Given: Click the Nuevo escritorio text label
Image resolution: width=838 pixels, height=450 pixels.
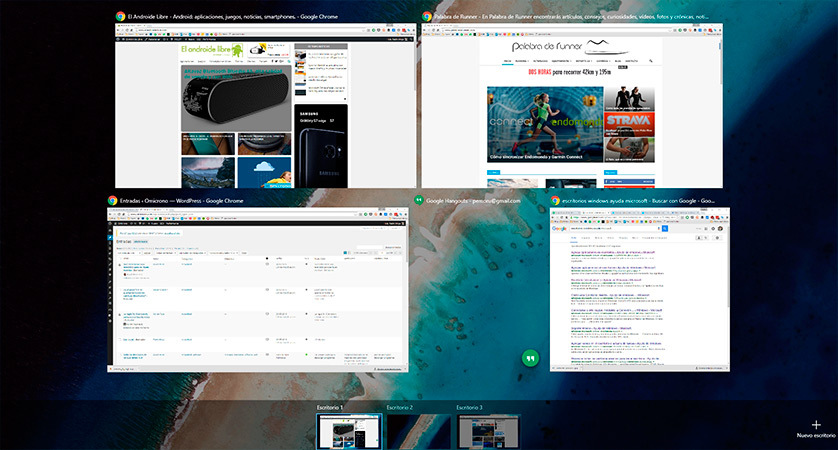Looking at the screenshot, I should point(816,437).
